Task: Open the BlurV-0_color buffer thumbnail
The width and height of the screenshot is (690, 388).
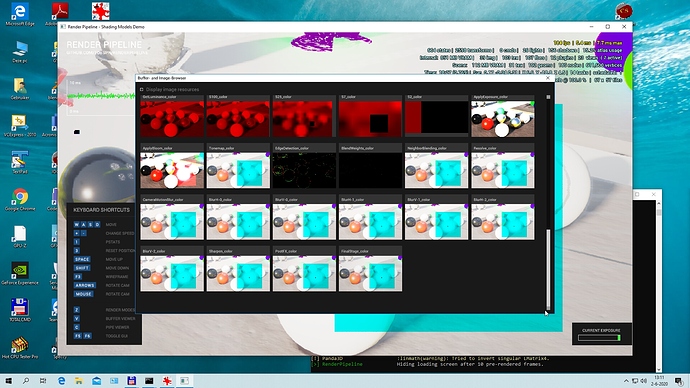Action: 304,222
